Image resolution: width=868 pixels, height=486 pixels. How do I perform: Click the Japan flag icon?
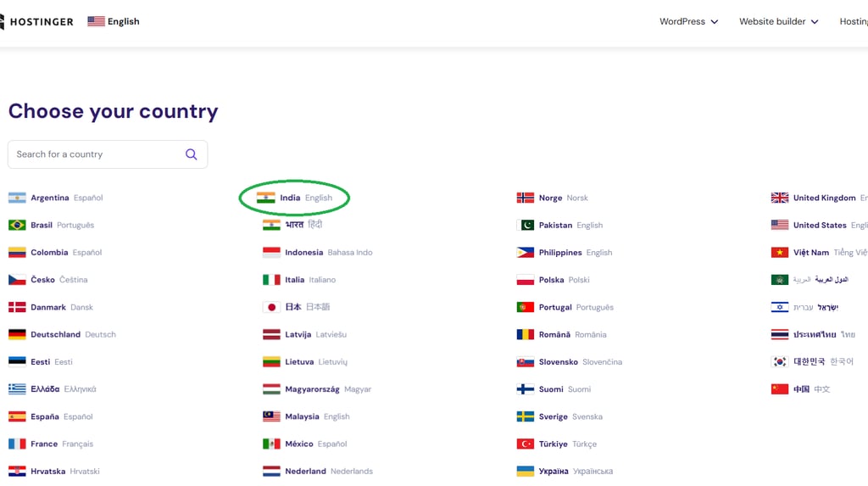[x=271, y=307]
